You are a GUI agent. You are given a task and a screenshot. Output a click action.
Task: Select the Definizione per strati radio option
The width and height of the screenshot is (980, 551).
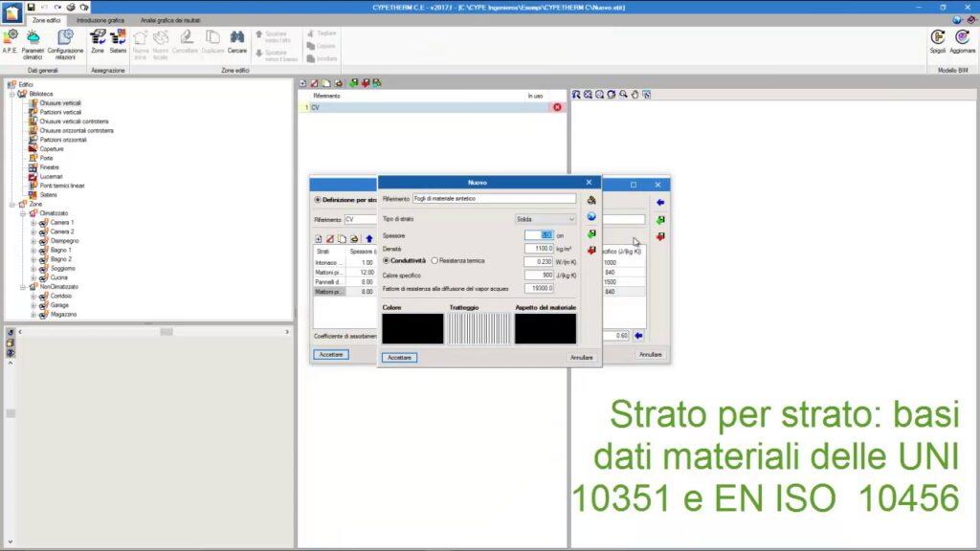click(x=318, y=200)
